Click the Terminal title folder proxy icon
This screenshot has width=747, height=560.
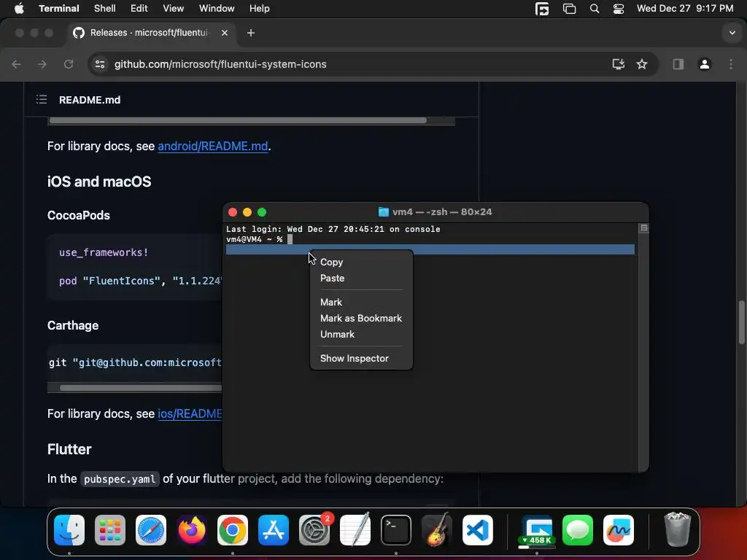(x=383, y=212)
